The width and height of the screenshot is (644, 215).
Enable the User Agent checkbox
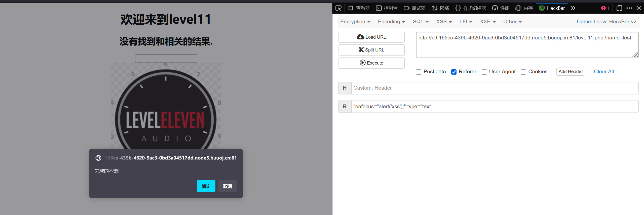[484, 72]
